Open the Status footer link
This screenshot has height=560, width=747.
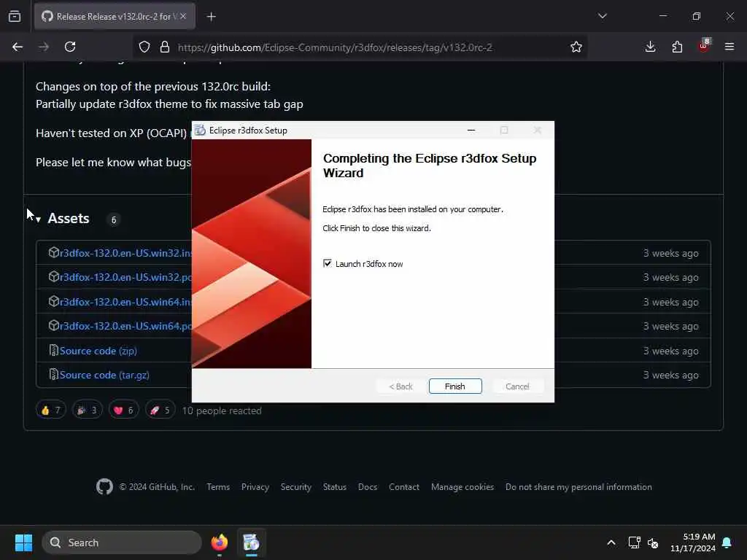pos(334,486)
